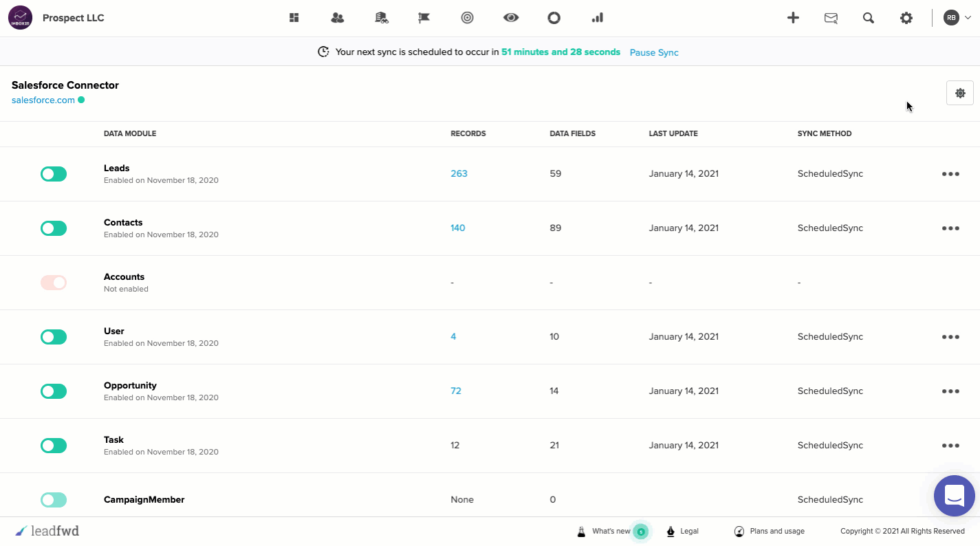Open the Leads row more options menu
Viewport: 980px width, 546px height.
point(950,174)
